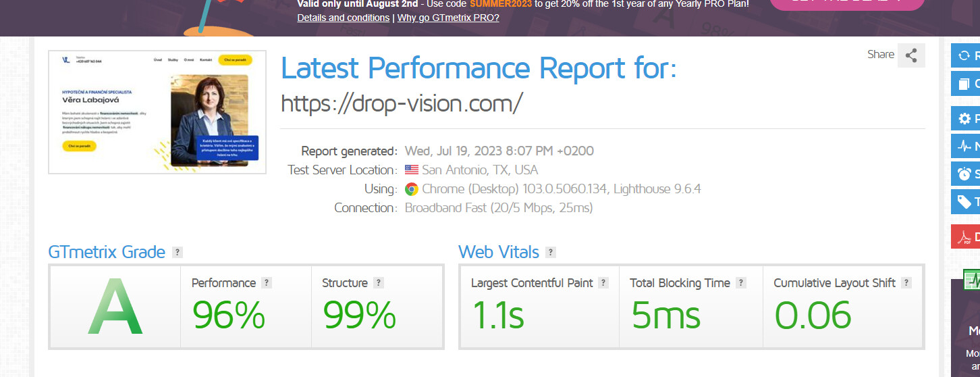Open help for GTmetrix Grade heading
The width and height of the screenshot is (980, 377).
178,253
